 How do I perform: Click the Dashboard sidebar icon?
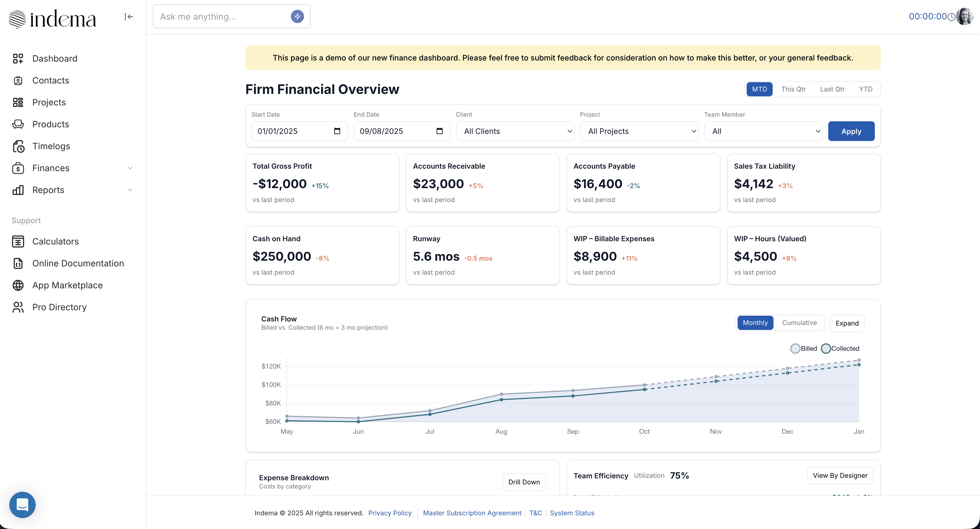(18, 58)
